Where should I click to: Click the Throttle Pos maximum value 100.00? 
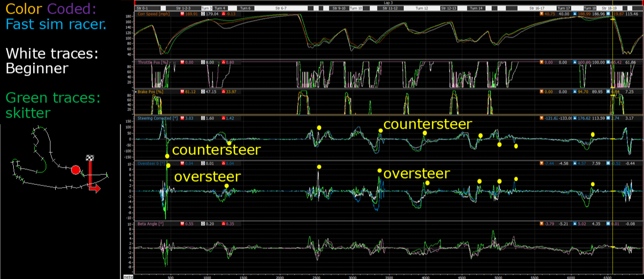click(x=584, y=62)
